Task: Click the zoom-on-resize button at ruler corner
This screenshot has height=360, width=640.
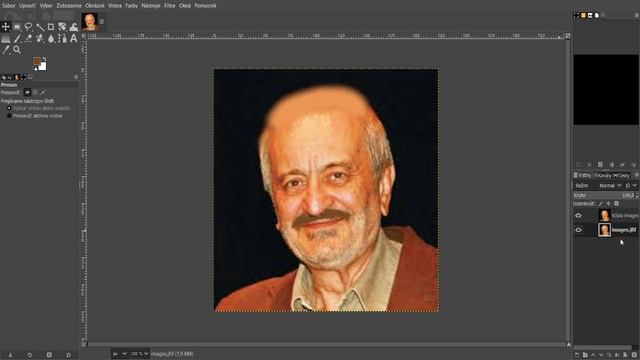Action: click(x=568, y=36)
